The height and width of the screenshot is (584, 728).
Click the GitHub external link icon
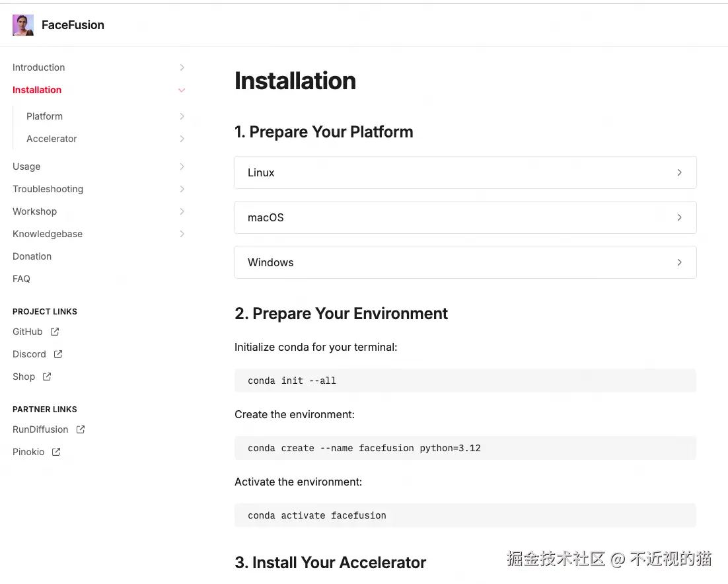(55, 332)
